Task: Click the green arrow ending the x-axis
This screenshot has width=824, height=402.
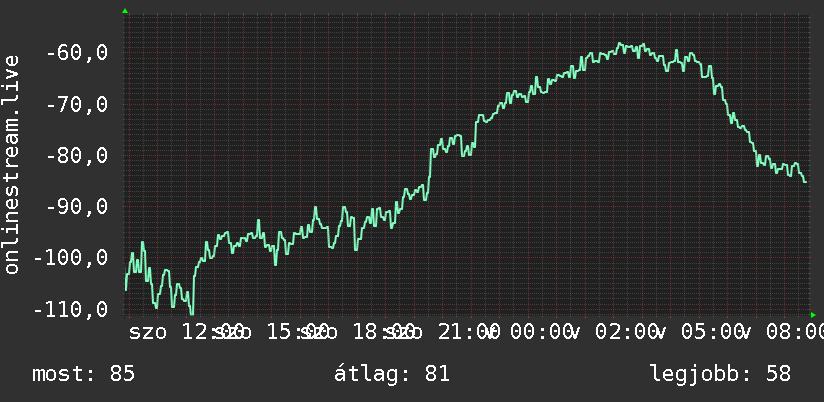Action: tap(813, 315)
